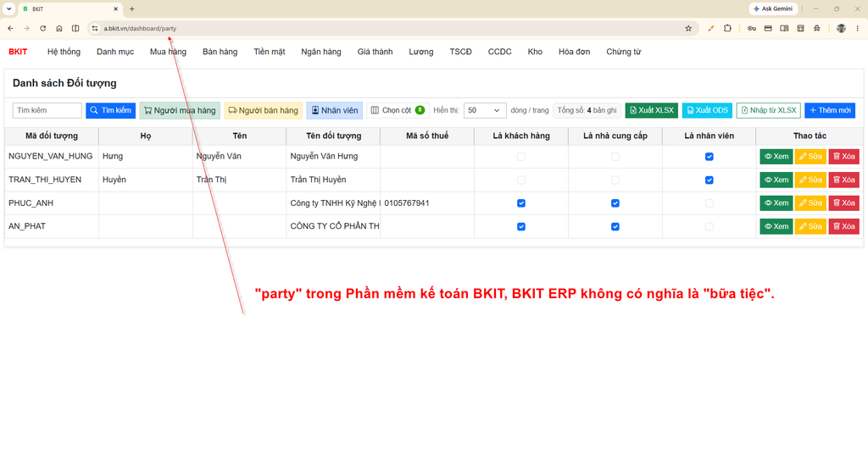This screenshot has height=466, width=868.
Task: Click Thêm mới to add a record
Action: point(830,110)
